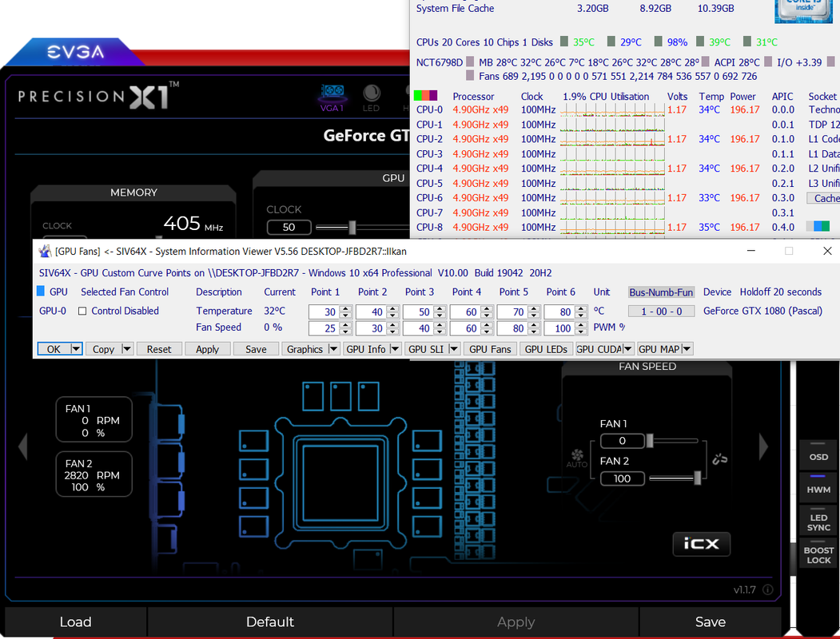Click the Bus-Numb-Fun header button

[x=661, y=292]
